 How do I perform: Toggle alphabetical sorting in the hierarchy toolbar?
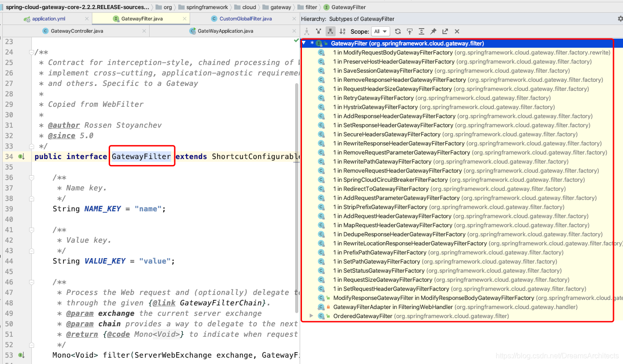coord(342,31)
